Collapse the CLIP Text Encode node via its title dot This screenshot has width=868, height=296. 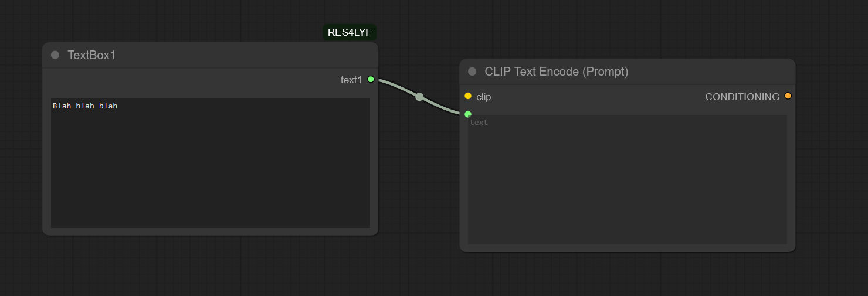tap(472, 72)
